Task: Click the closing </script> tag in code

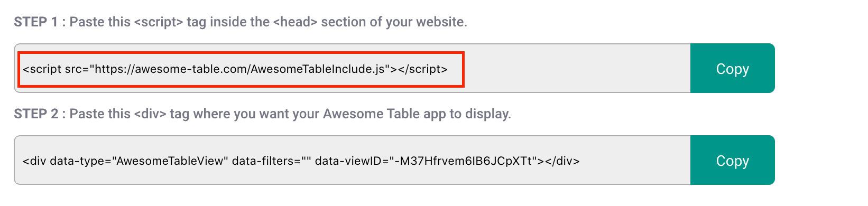Action: click(x=423, y=69)
